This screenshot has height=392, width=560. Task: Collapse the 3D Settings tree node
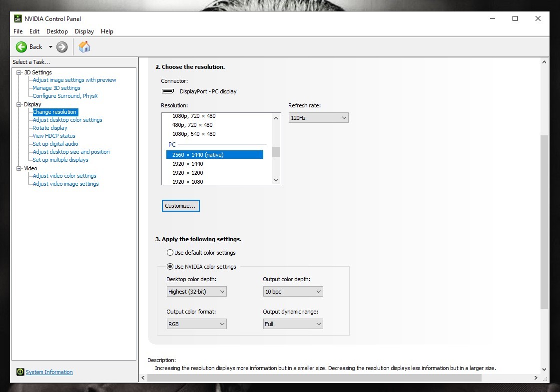pyautogui.click(x=18, y=72)
